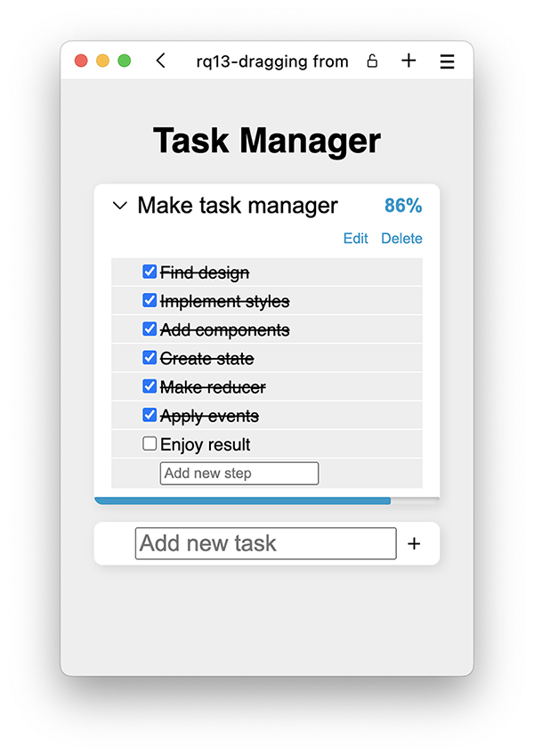The image size is (534, 756).
Task: Focus the Add new step field
Action: coord(239,473)
